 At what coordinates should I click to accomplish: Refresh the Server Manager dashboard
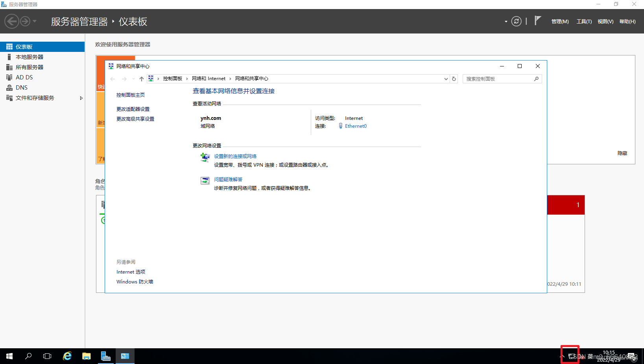coord(516,21)
